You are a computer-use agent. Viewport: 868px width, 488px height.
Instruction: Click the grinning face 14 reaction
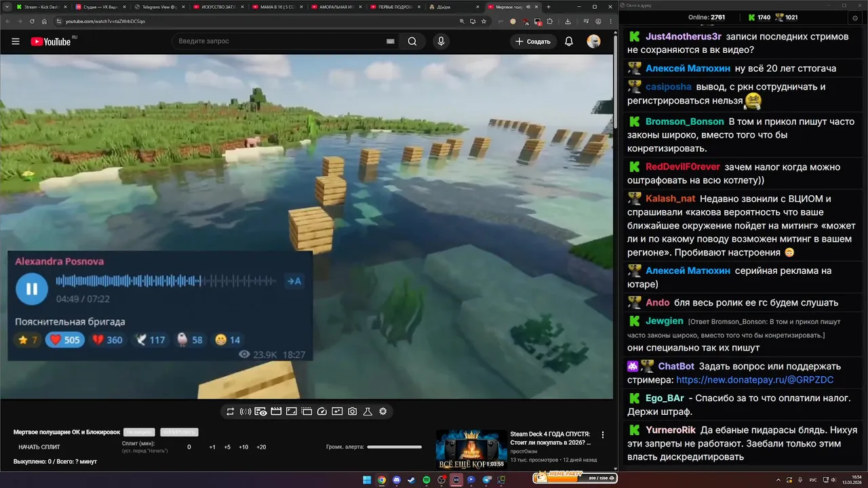(x=227, y=340)
